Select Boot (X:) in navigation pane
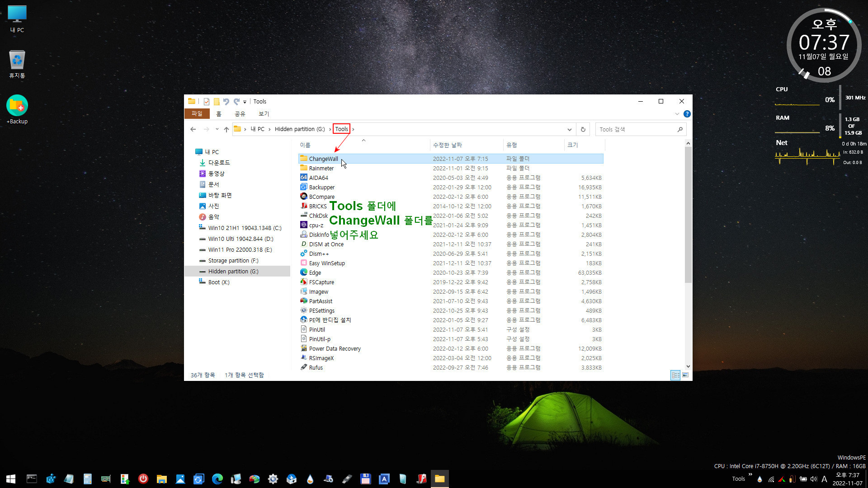The width and height of the screenshot is (868, 488). (218, 282)
